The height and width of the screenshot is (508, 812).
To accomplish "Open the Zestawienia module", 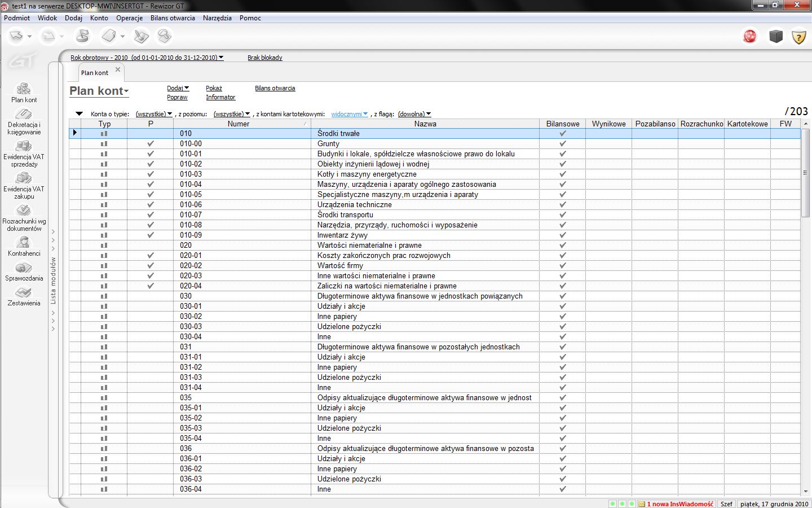I will (24, 296).
